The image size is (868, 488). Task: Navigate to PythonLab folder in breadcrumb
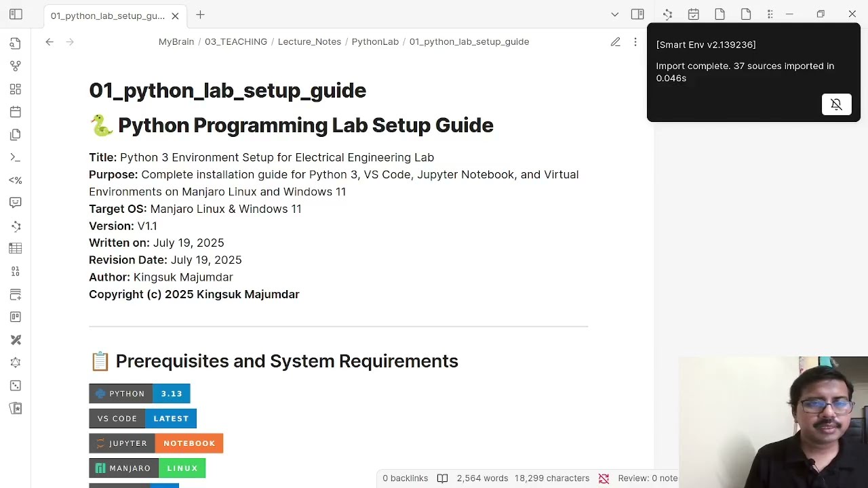coord(375,42)
